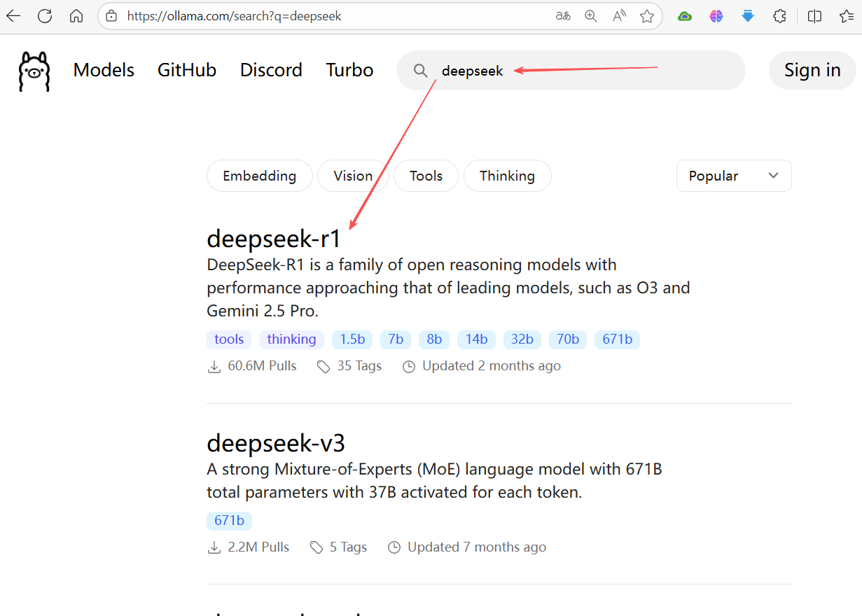This screenshot has height=616, width=862.
Task: Select the 32b size tag
Action: point(522,339)
